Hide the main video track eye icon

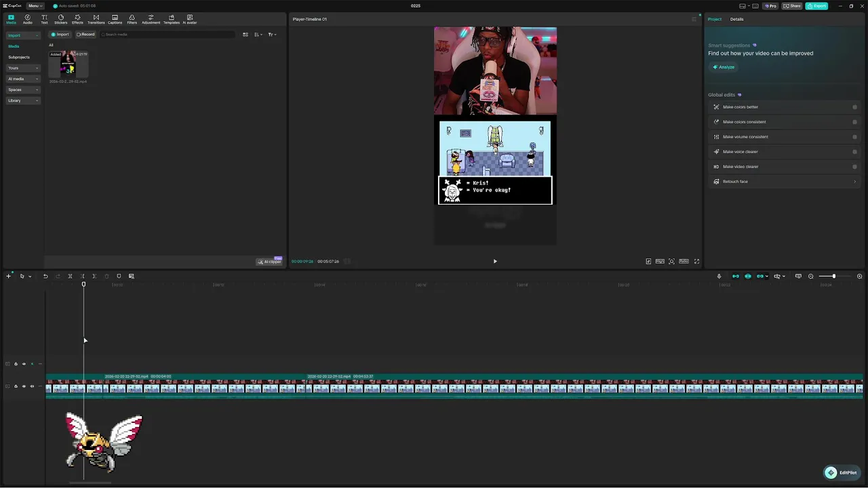click(24, 386)
